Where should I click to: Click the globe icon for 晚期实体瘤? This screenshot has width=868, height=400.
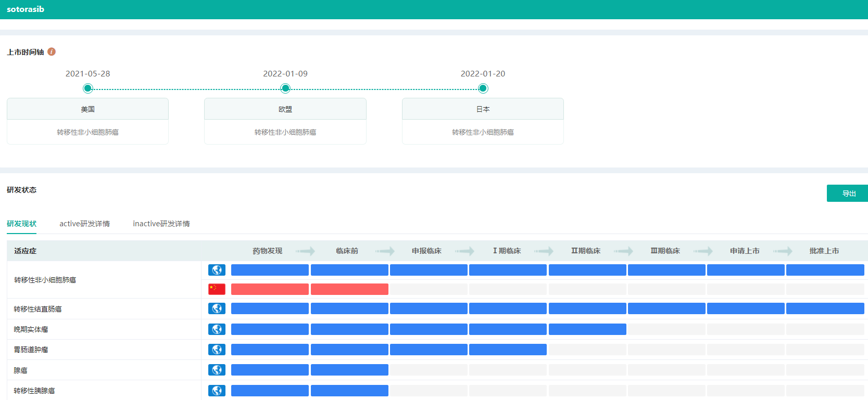point(217,329)
